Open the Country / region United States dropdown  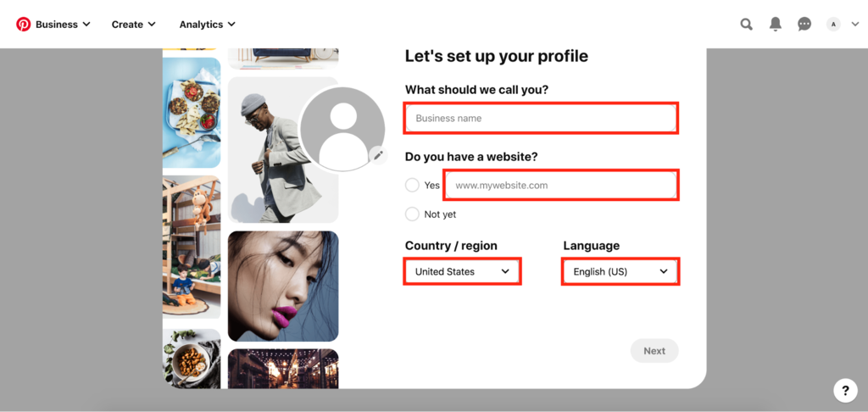462,271
